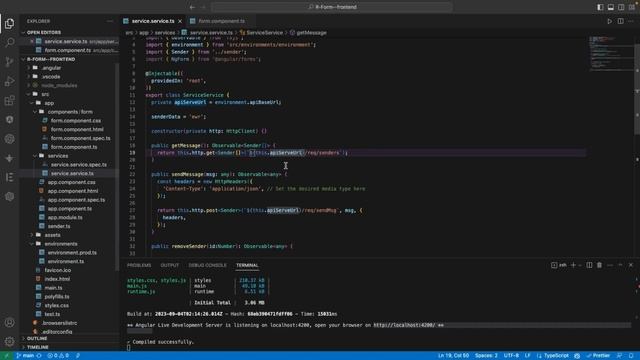The height and width of the screenshot is (360, 640).
Task: Open service.service.spec.ts in explorer
Action: (78, 164)
